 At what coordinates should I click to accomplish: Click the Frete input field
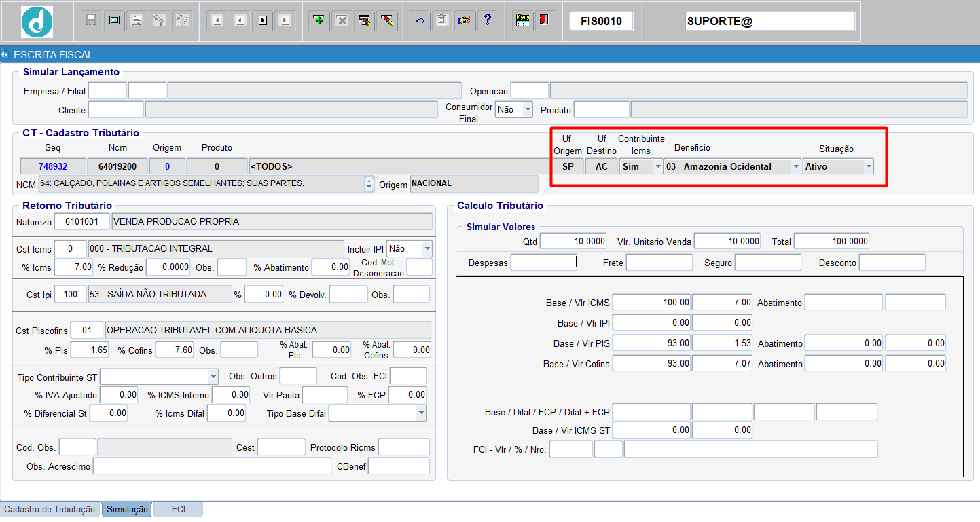(659, 263)
